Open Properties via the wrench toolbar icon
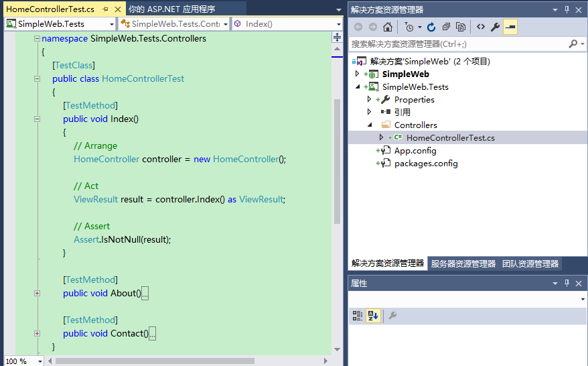Viewport: 588px width, 366px height. point(495,27)
